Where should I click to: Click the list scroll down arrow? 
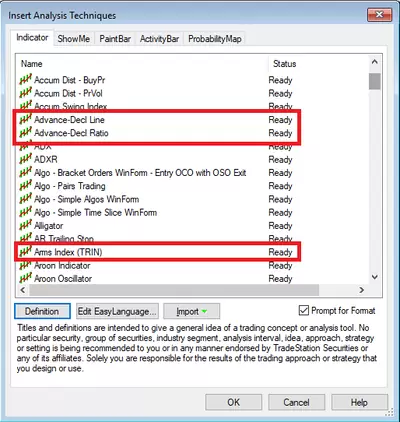(375, 277)
